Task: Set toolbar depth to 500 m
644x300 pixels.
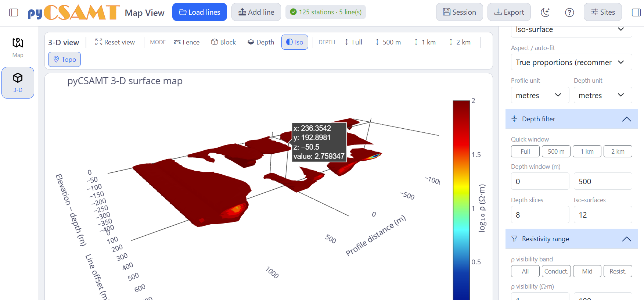Action: click(x=388, y=42)
